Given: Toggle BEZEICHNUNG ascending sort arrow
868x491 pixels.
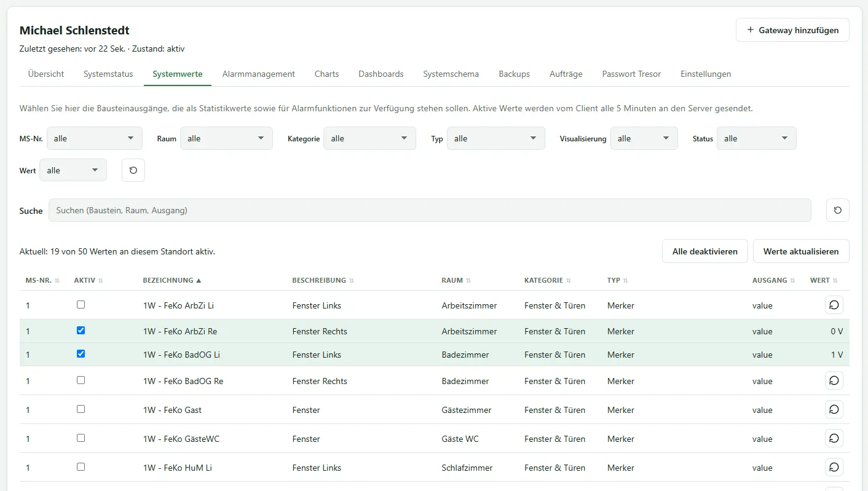Looking at the screenshot, I should 199,280.
